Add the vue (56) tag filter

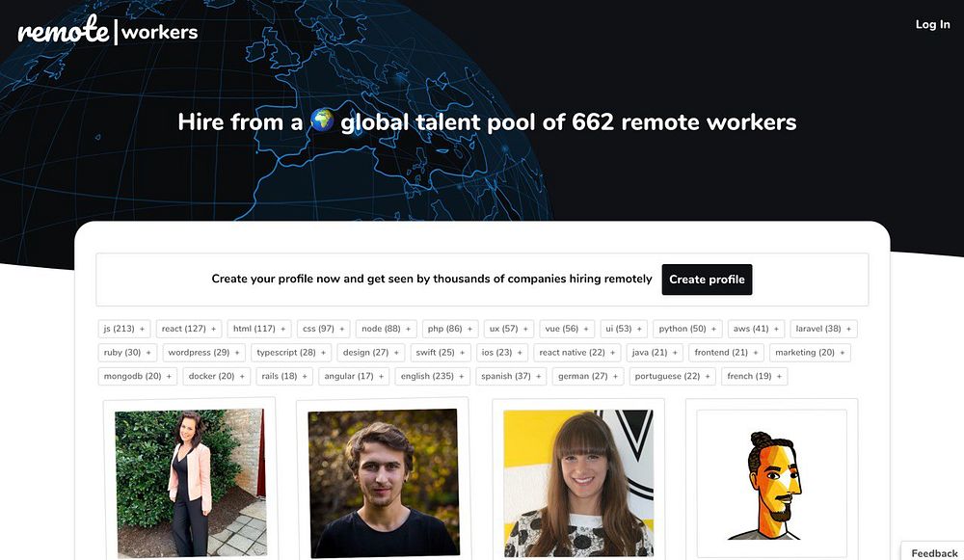pos(567,329)
